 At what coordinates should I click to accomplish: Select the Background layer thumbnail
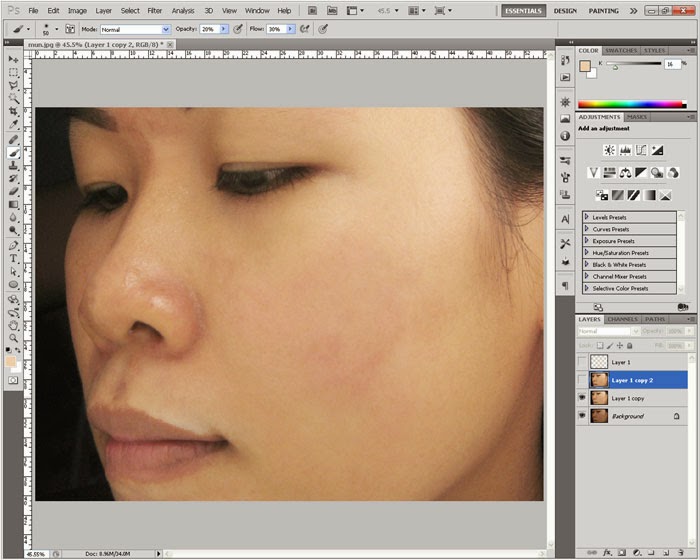pyautogui.click(x=599, y=416)
